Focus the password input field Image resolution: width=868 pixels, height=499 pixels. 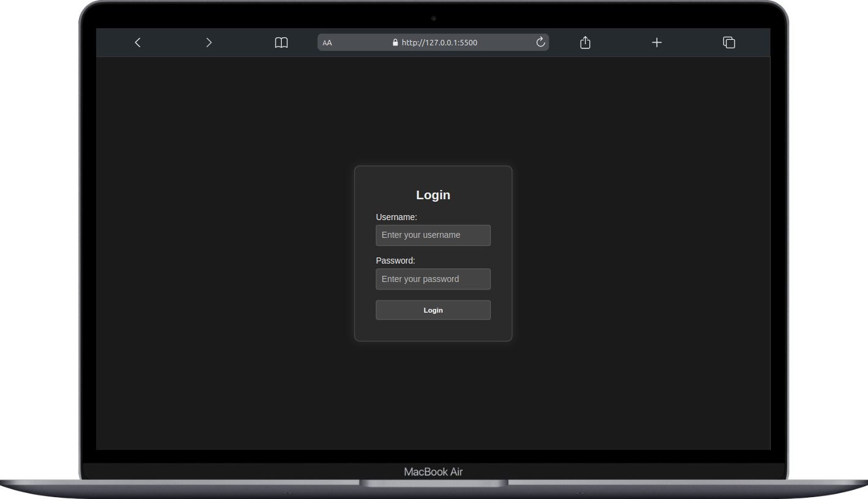[x=433, y=279]
